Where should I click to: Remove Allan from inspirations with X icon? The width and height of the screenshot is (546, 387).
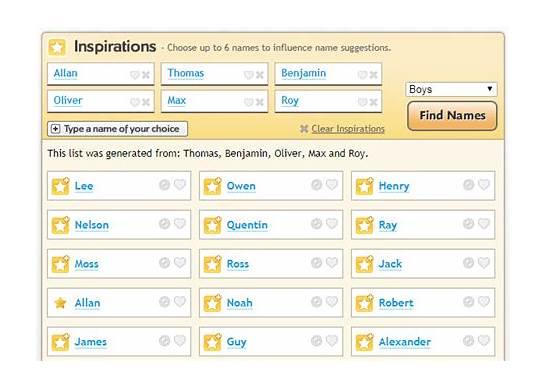[146, 75]
